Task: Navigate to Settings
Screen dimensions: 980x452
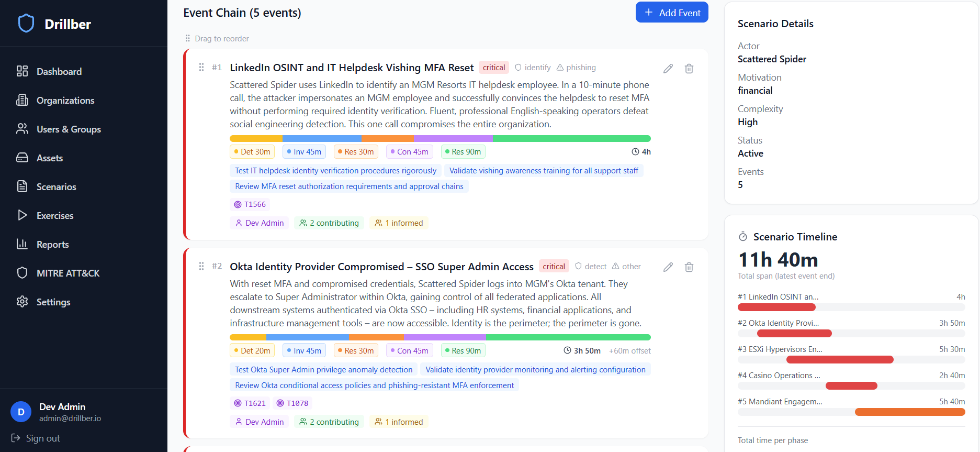Action: (53, 302)
